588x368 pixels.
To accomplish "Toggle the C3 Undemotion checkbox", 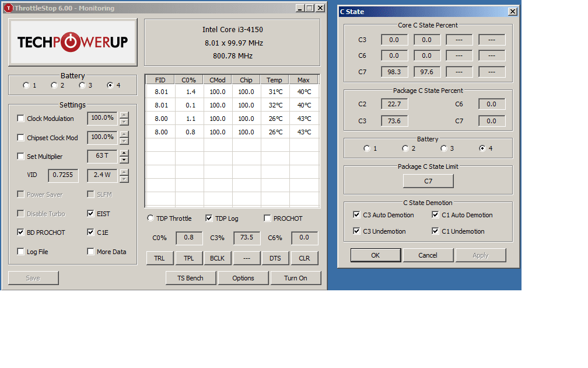I will (356, 231).
